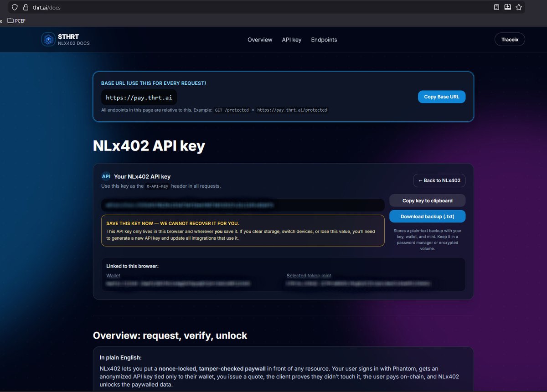
Task: Download backup (.txt) file
Action: tap(428, 217)
